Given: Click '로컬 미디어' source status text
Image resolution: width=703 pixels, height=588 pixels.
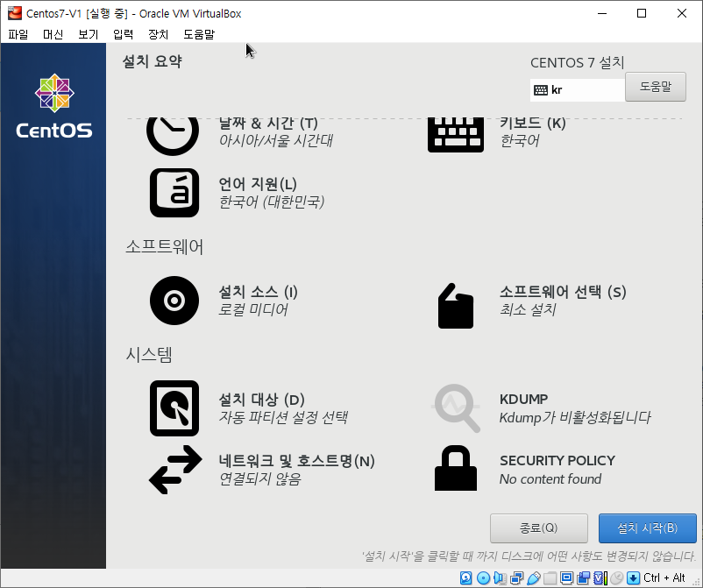Looking at the screenshot, I should (x=252, y=309).
